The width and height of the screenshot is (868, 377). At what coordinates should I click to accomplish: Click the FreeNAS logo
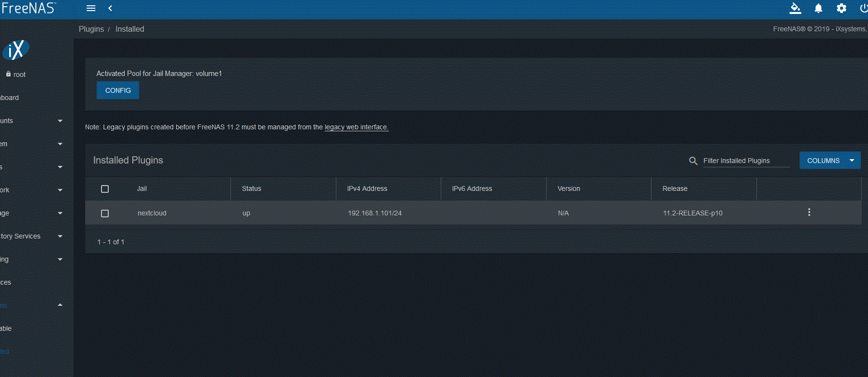(x=28, y=8)
